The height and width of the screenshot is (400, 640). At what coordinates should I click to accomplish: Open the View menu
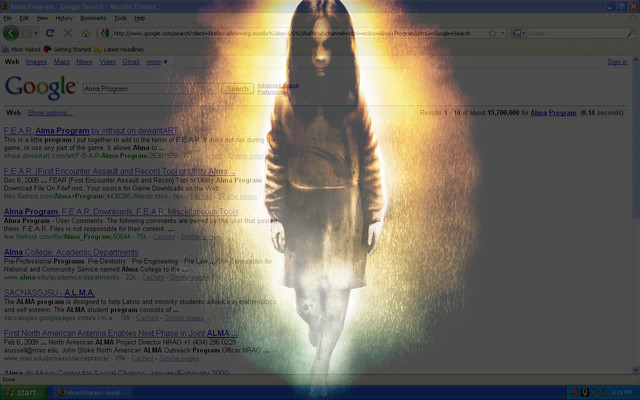pos(42,18)
